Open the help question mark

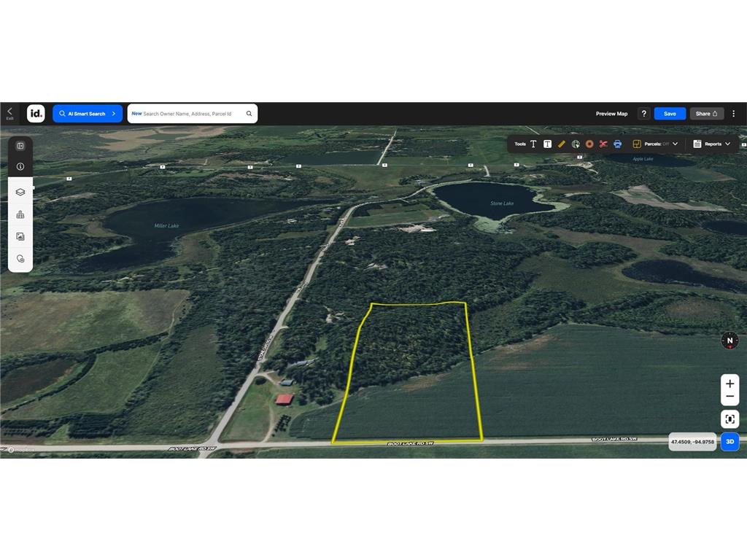(x=643, y=113)
